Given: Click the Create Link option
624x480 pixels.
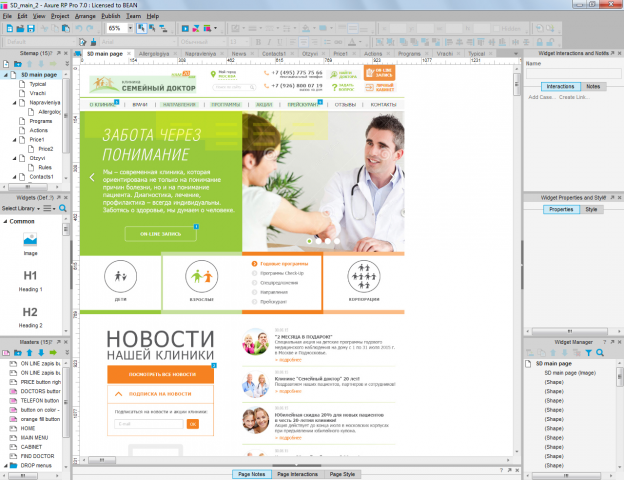Looking at the screenshot, I should pyautogui.click(x=574, y=97).
